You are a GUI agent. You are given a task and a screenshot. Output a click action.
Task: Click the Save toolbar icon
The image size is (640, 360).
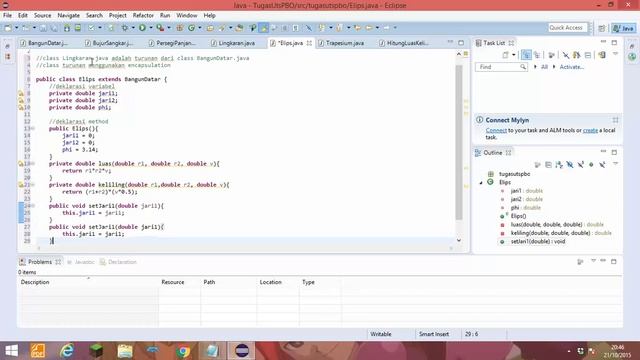pos(43,28)
